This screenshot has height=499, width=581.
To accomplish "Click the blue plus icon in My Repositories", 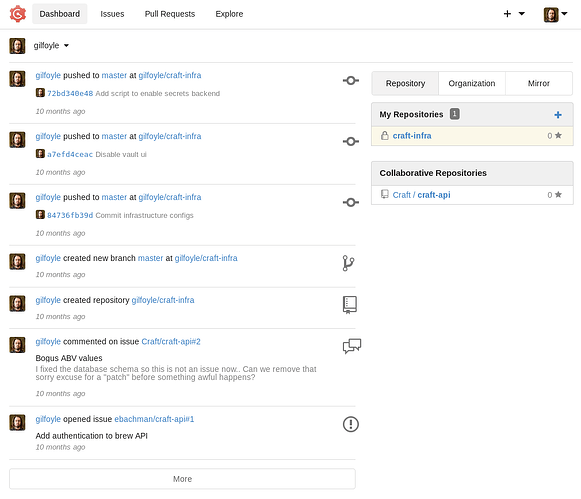I will [x=558, y=115].
